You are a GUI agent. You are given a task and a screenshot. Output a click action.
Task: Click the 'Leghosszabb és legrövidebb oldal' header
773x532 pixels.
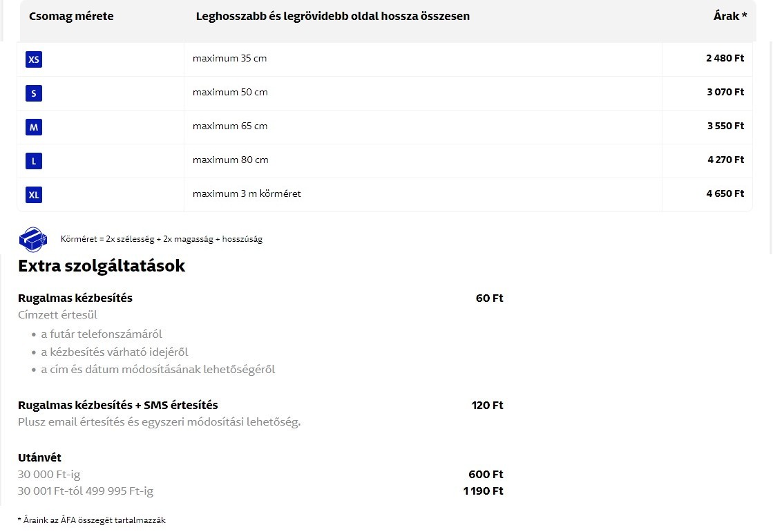[x=332, y=16]
